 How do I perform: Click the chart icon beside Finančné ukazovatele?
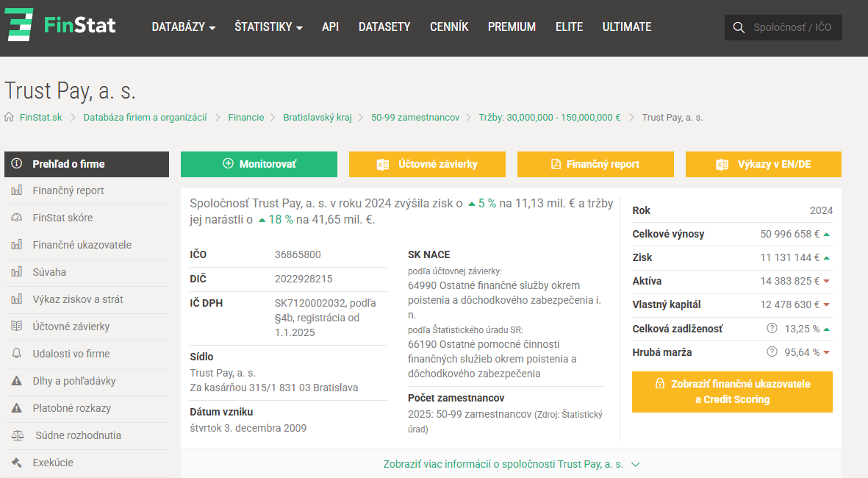17,245
